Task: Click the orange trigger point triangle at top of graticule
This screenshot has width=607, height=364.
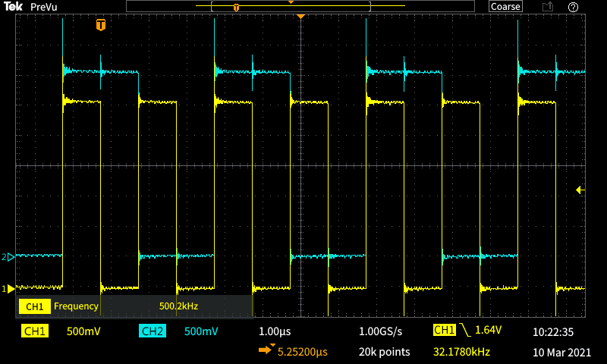Action: [x=301, y=17]
